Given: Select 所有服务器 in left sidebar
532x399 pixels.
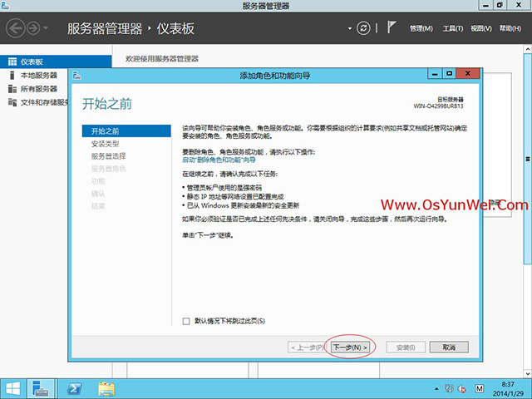Looking at the screenshot, I should pos(38,89).
